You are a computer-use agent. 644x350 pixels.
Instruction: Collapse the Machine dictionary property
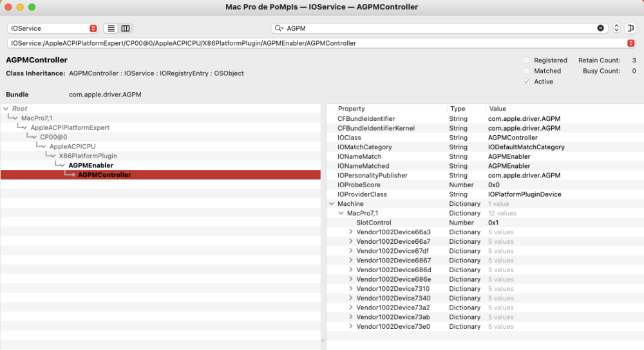tap(332, 203)
